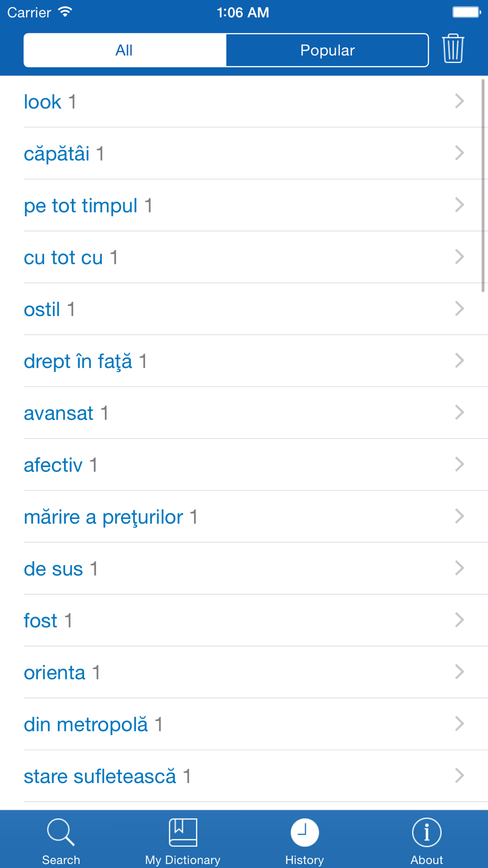Screen dimensions: 488x868
Task: Open the 'drept în faţă' entry
Action: coord(78,362)
